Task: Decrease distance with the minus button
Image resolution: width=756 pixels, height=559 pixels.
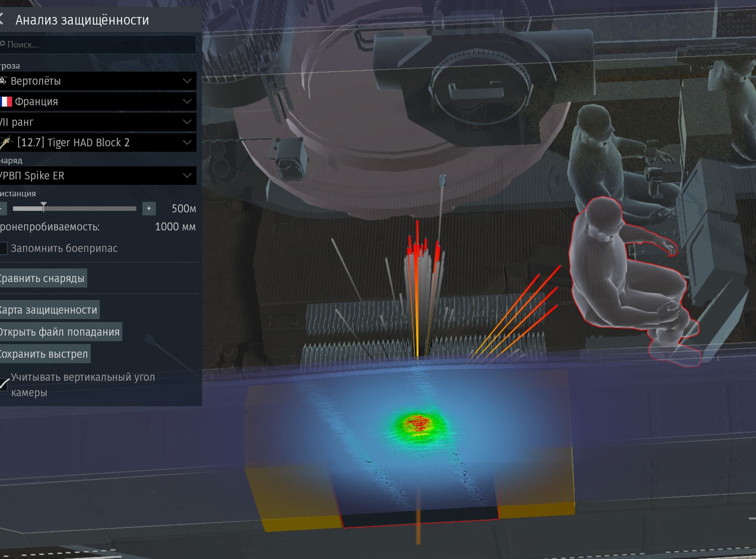Action: coord(3,208)
